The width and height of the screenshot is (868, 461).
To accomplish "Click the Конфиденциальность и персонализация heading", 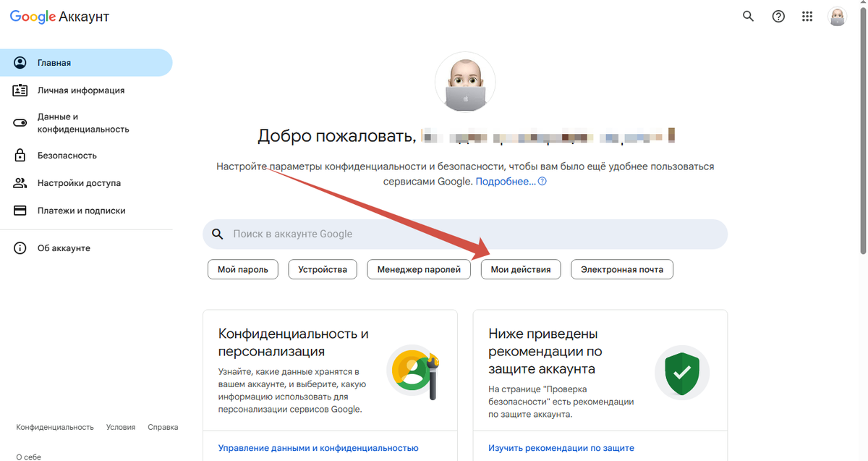I will pyautogui.click(x=294, y=342).
